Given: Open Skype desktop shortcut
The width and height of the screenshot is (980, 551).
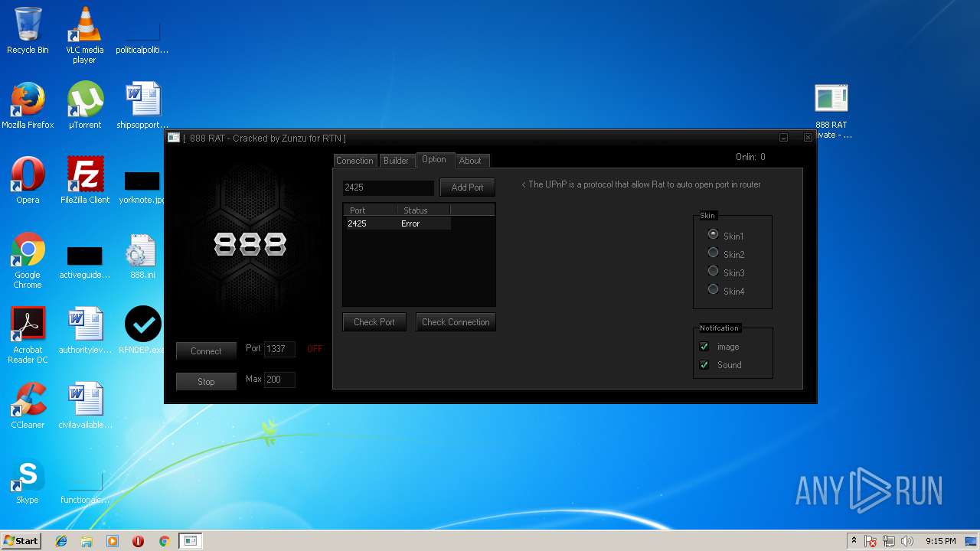Looking at the screenshot, I should tap(28, 481).
